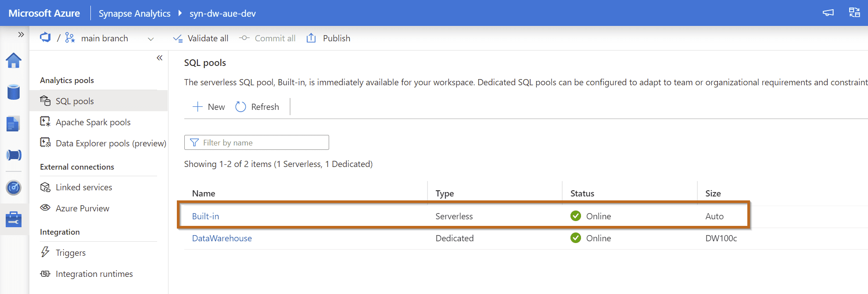Click the Online status of DataWarehouse
This screenshot has height=294, width=868.
[591, 238]
